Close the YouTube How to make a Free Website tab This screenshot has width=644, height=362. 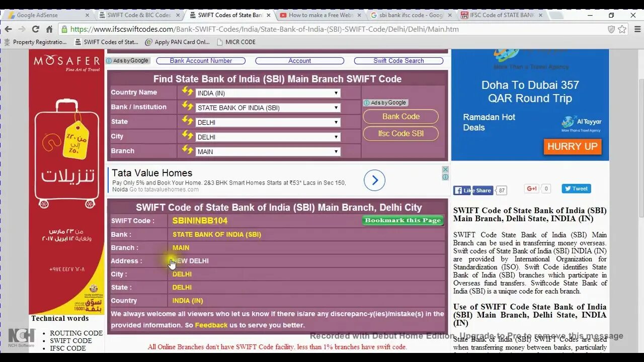pos(359,15)
